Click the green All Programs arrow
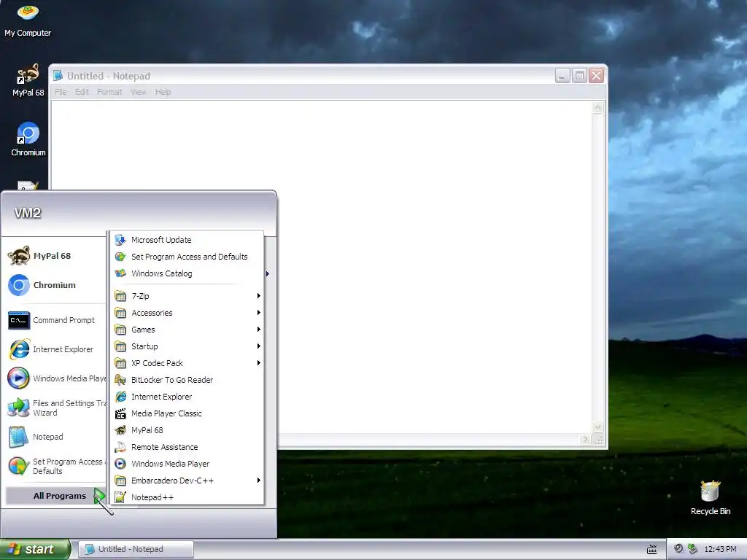 98,496
